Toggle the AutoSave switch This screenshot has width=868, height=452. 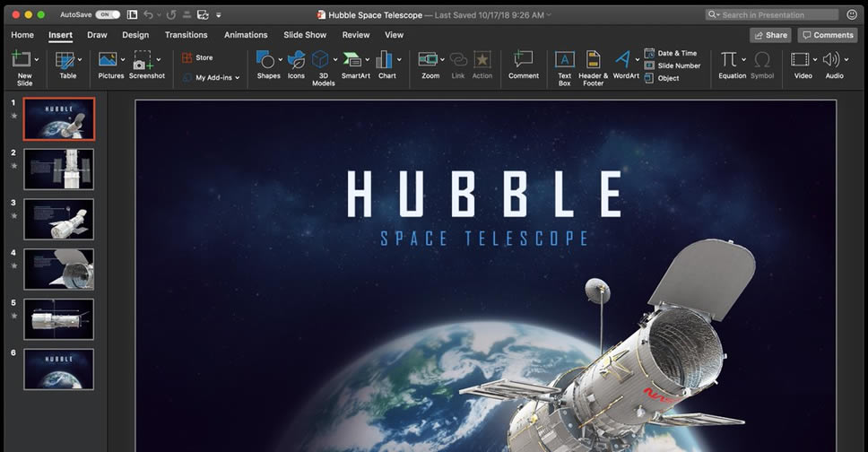108,15
